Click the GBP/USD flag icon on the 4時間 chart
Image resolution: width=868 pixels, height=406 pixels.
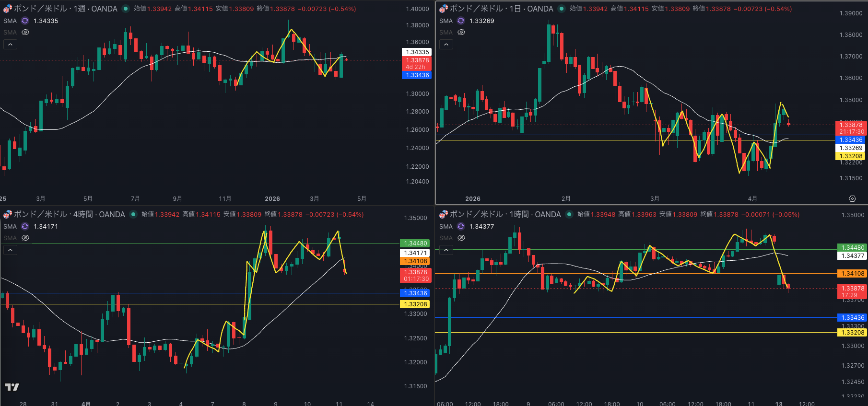[x=8, y=214]
